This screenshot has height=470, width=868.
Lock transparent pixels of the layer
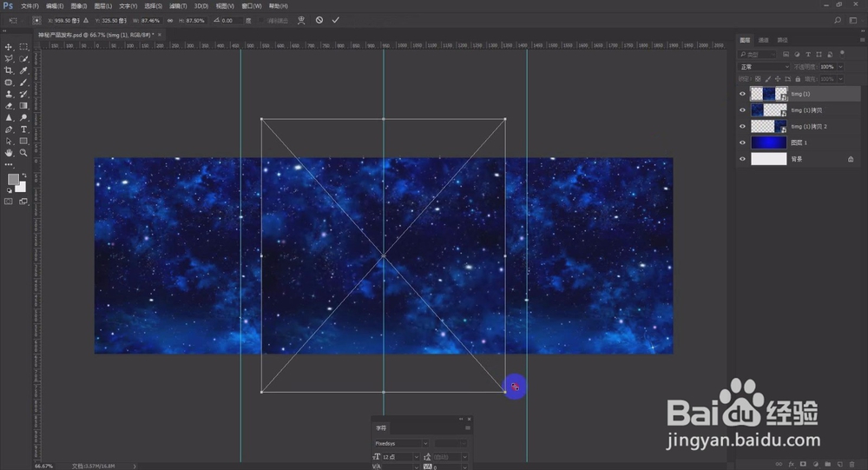tap(758, 79)
